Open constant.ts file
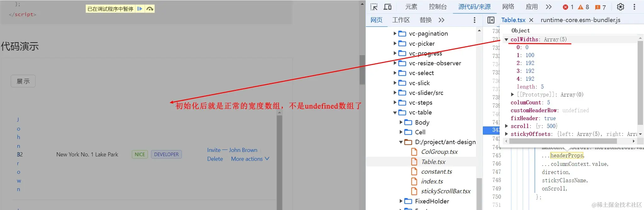 [x=436, y=172]
